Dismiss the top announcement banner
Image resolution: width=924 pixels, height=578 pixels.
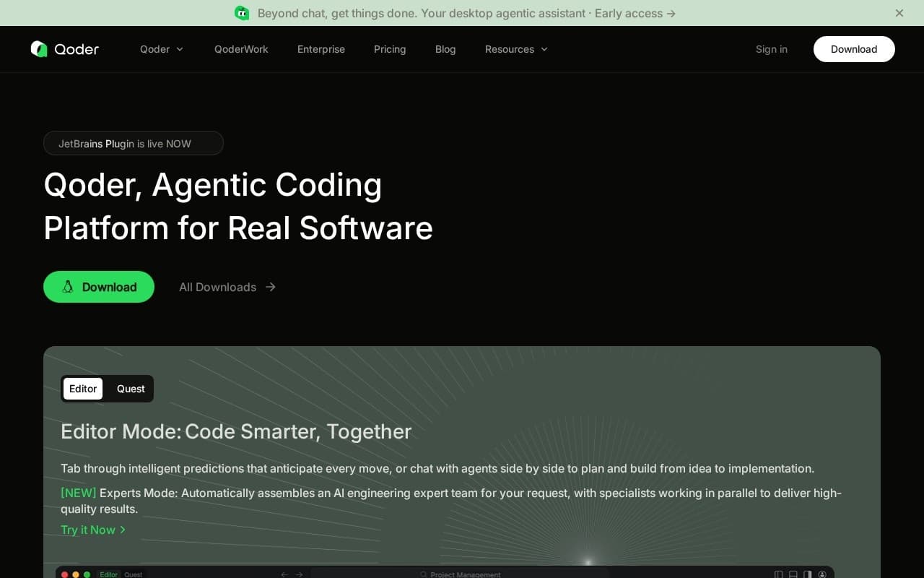[x=899, y=13]
